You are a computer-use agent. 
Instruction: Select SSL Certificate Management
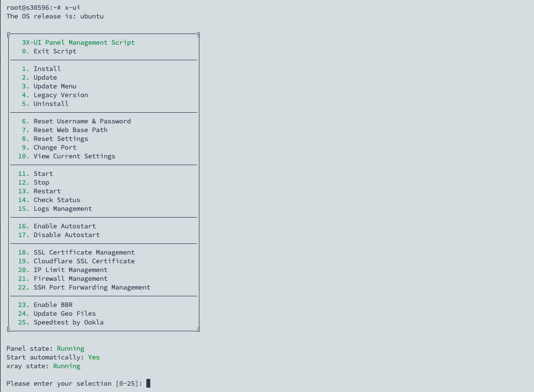pyautogui.click(x=84, y=253)
